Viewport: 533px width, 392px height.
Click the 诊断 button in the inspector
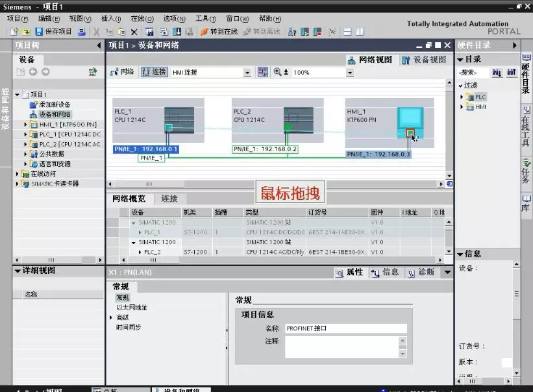click(x=425, y=273)
